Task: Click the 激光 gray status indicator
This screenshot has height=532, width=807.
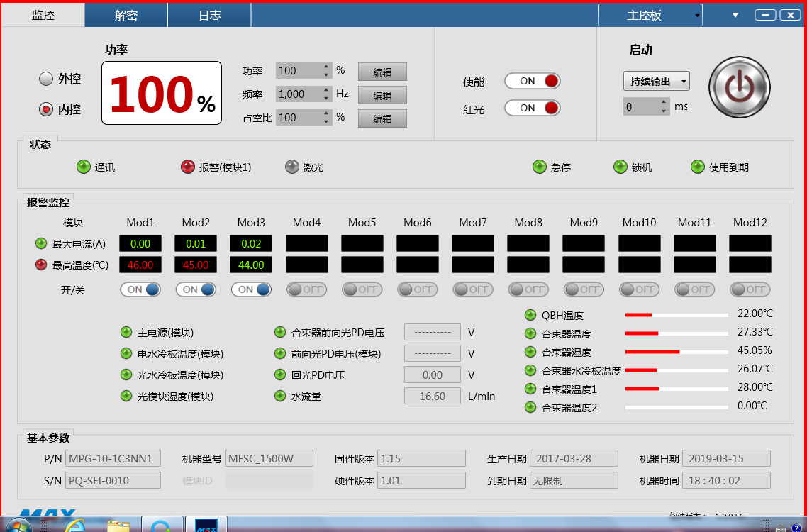Action: pos(292,167)
